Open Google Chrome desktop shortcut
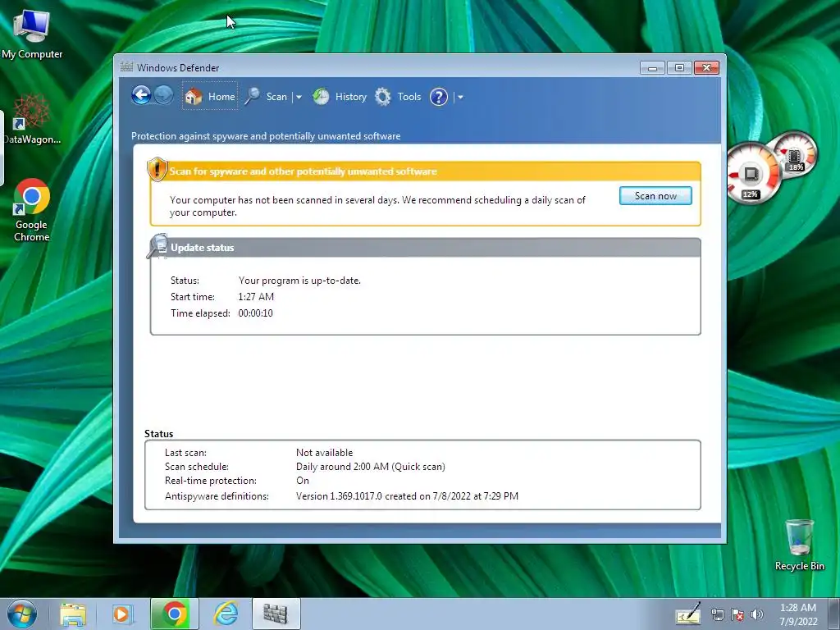 (32, 210)
